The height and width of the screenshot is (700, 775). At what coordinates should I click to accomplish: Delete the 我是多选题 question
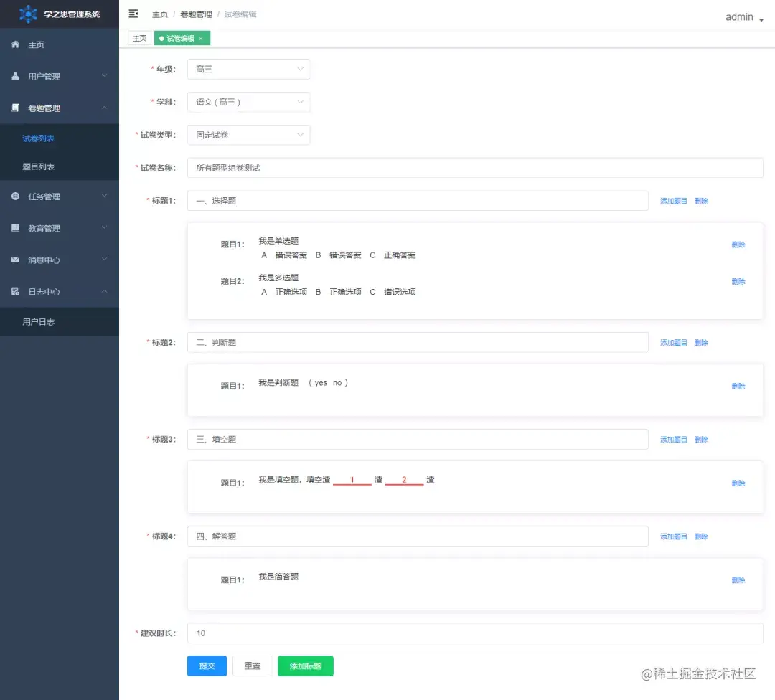(738, 281)
